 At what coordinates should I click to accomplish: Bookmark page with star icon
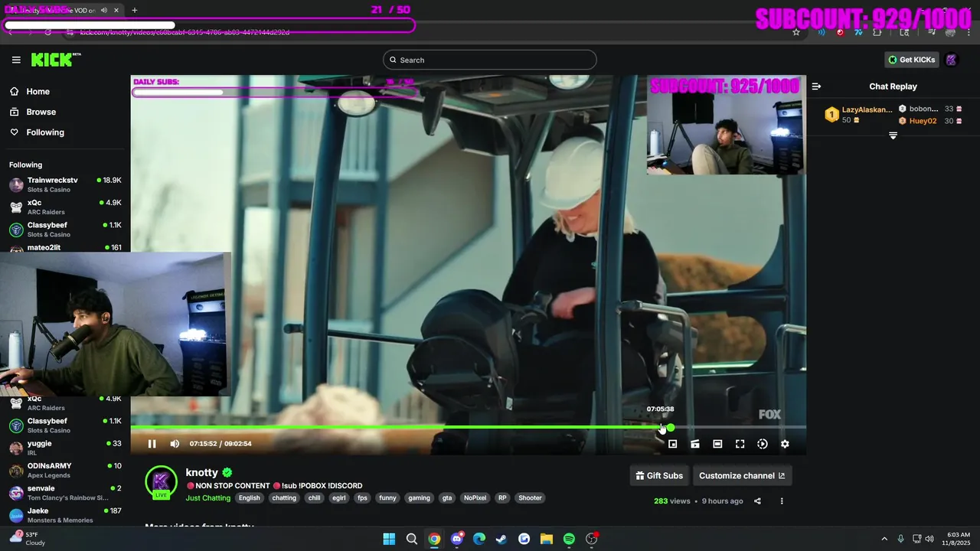coord(796,32)
